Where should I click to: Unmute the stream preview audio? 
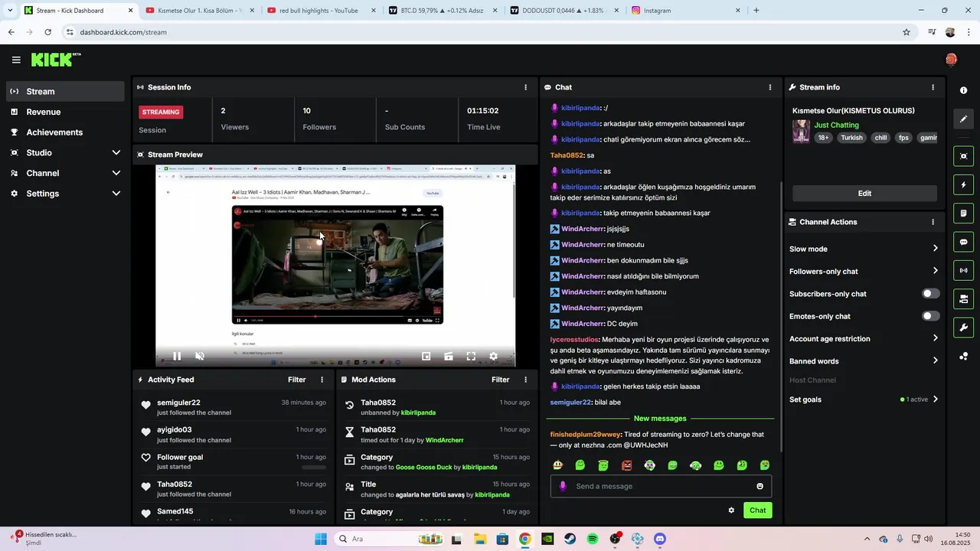tap(200, 356)
